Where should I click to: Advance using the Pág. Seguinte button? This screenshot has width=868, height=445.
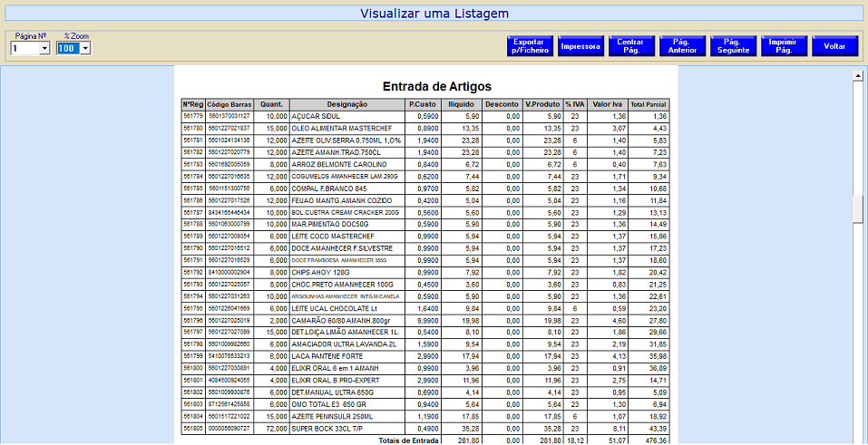(x=733, y=46)
